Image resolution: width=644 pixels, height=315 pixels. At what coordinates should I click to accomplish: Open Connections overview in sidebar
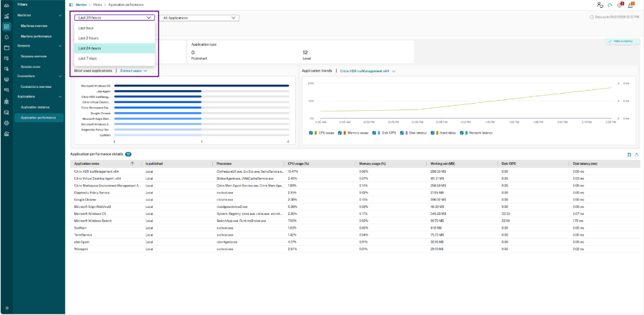coord(36,86)
